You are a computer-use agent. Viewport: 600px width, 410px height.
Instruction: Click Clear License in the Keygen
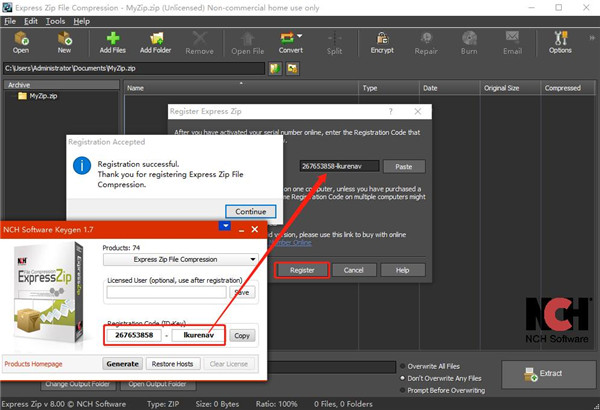pyautogui.click(x=229, y=364)
